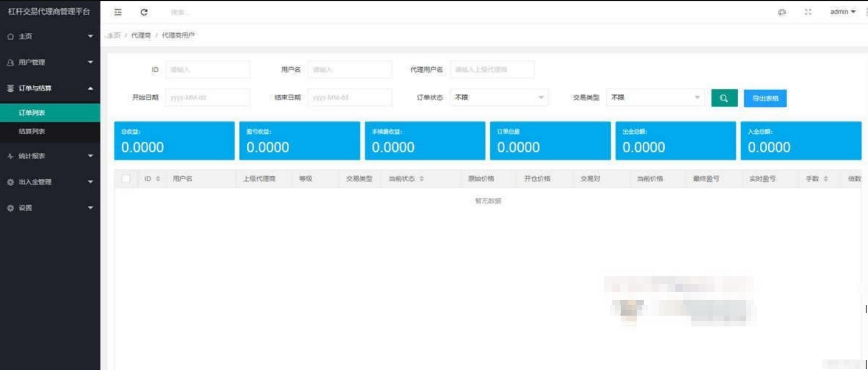868x370 pixels.
Task: Open the 用户管理 sidebar item
Action: (50, 62)
